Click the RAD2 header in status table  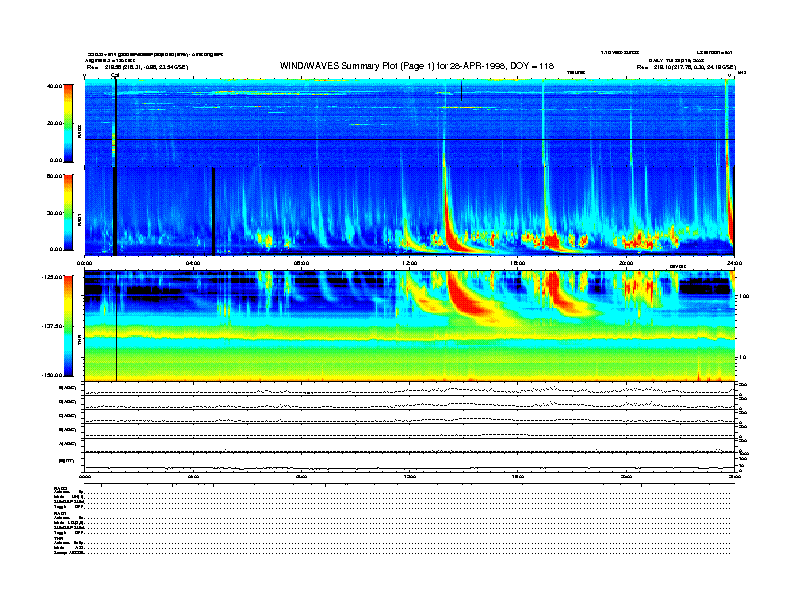tap(60, 488)
